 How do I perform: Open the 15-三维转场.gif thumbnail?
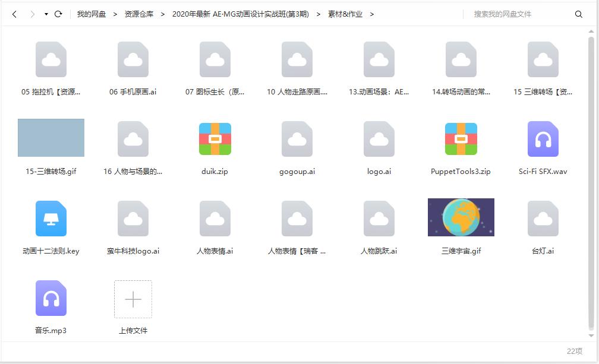pos(51,138)
